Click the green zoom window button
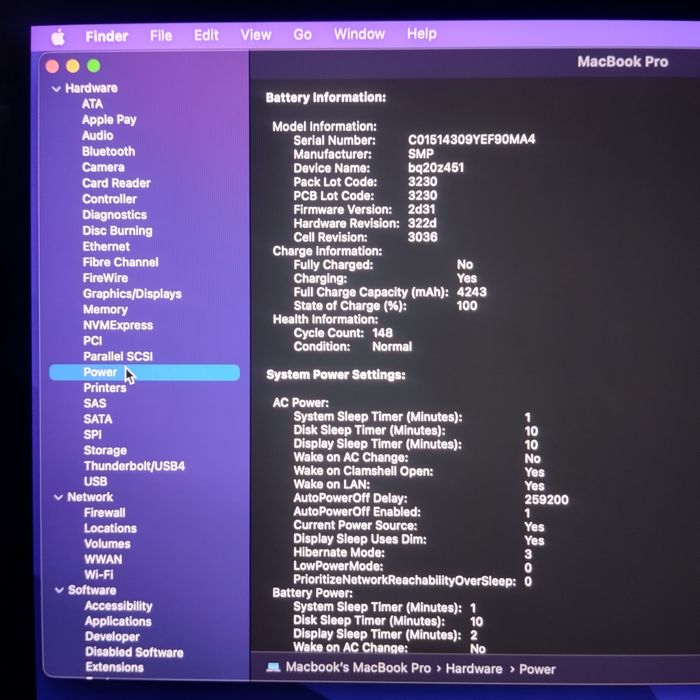 94,66
